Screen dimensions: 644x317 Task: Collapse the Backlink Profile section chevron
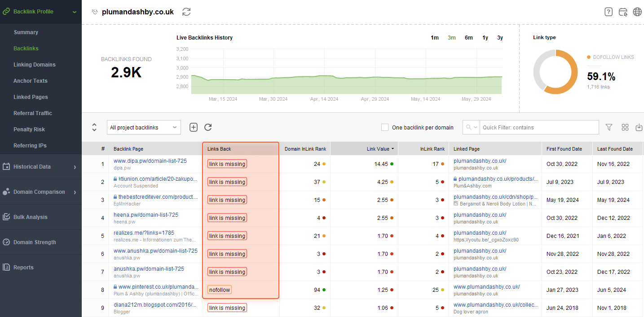(75, 12)
